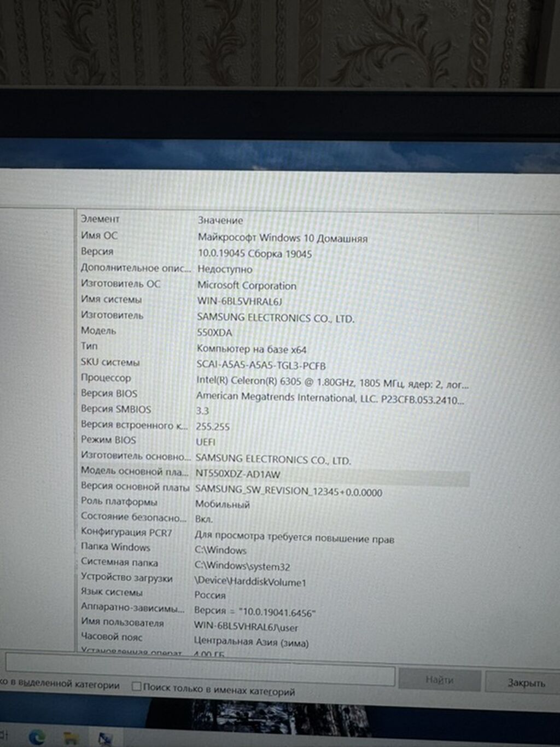Enable 'Поиск только в именах категорий' checkbox
Image resolution: width=560 pixels, height=747 pixels.
(x=137, y=686)
